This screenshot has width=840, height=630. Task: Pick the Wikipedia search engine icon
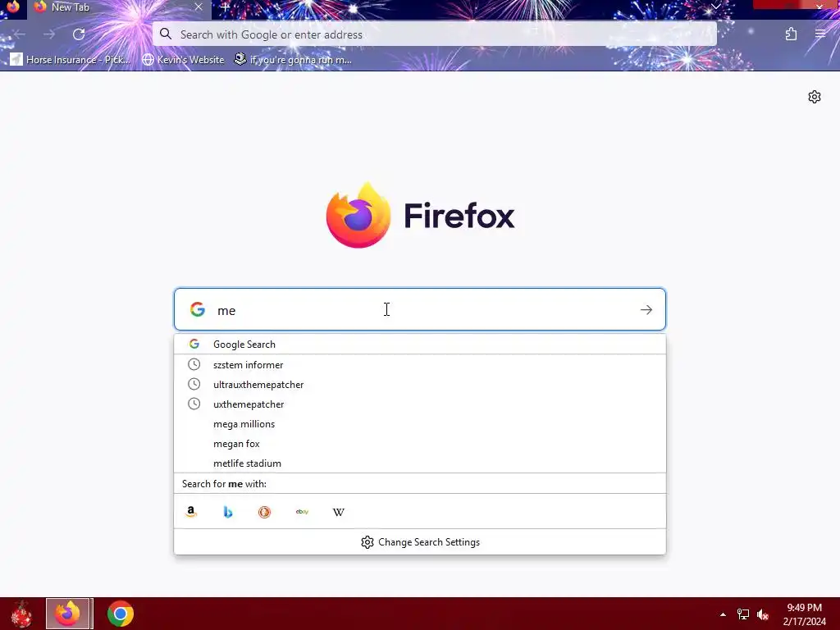[x=339, y=512]
